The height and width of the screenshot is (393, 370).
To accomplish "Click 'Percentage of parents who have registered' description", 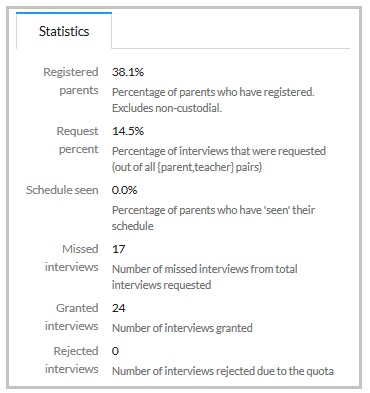I will point(213,92).
